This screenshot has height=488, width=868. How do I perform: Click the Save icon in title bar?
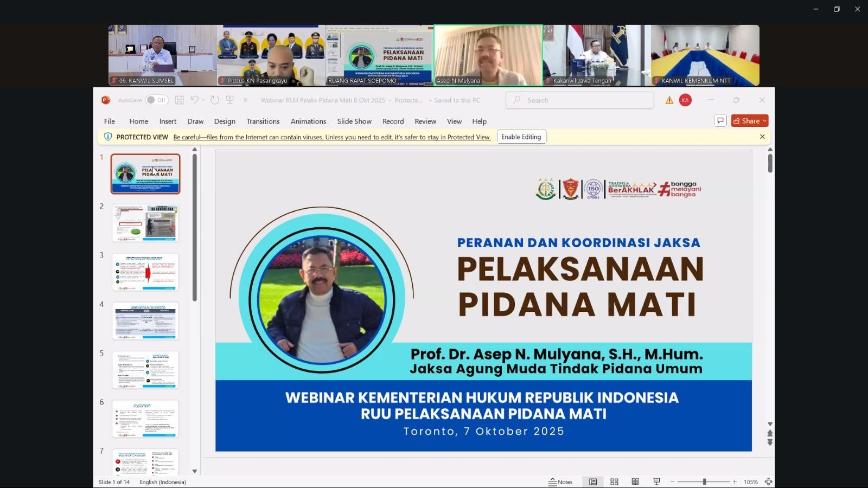point(179,100)
